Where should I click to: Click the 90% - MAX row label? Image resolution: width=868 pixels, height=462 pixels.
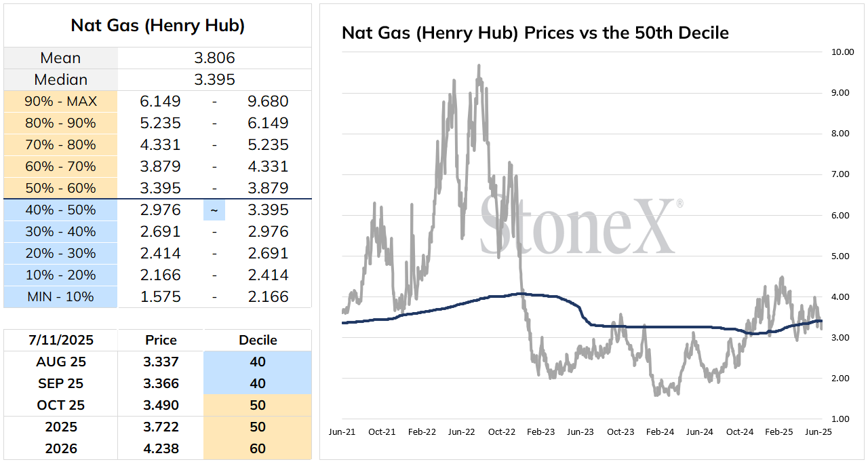pyautogui.click(x=60, y=101)
